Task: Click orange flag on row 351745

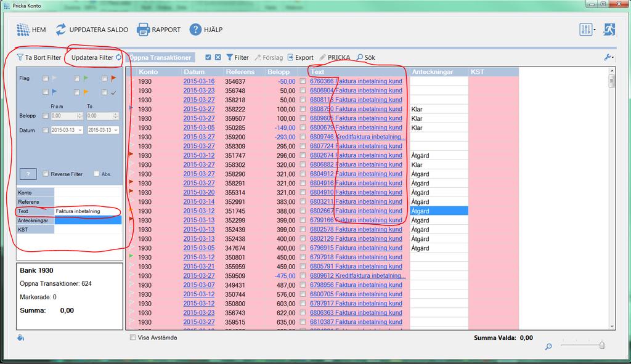Action: click(x=131, y=210)
